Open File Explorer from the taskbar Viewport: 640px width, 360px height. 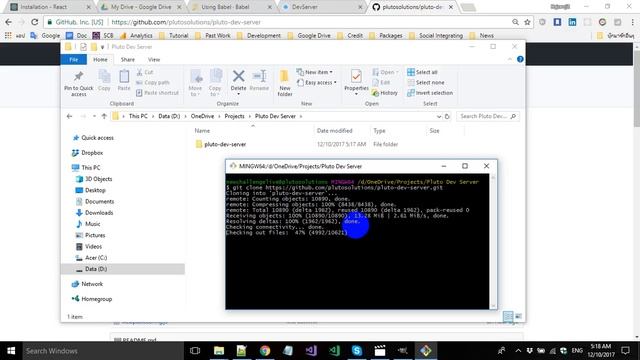[219, 351]
